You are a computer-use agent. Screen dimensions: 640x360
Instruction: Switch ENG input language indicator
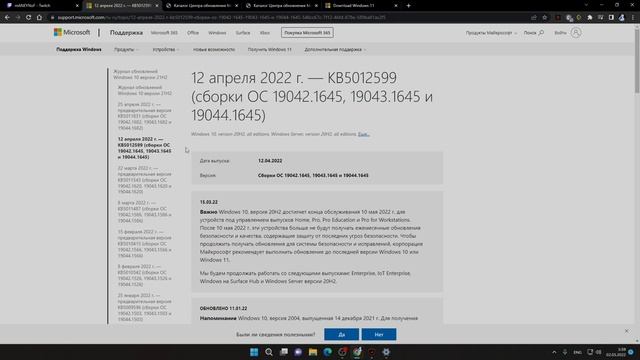click(577, 352)
